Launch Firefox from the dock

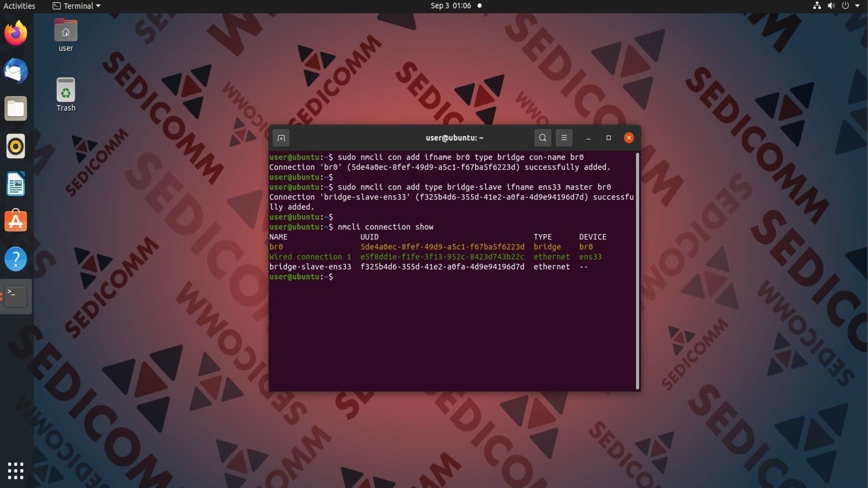point(16,34)
